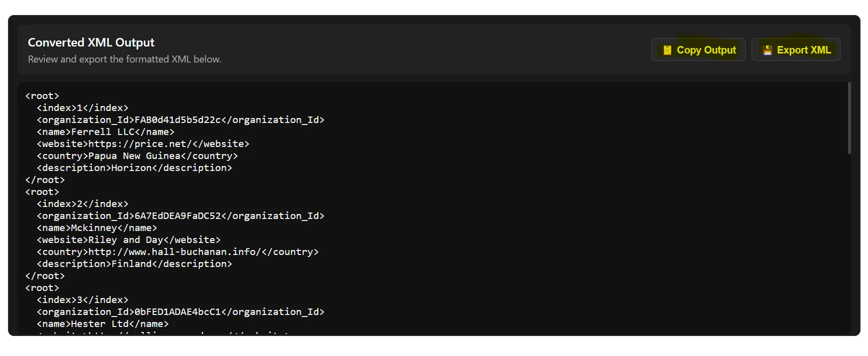Image resolution: width=868 pixels, height=356 pixels.
Task: Click the index 2 tag line
Action: click(82, 203)
